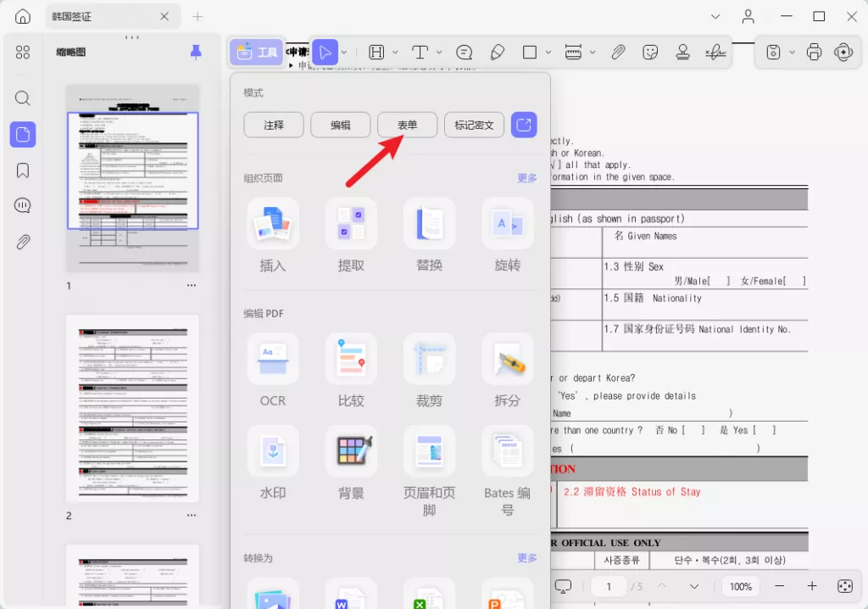
Task: Switch to 注释 annotation mode
Action: click(x=273, y=125)
